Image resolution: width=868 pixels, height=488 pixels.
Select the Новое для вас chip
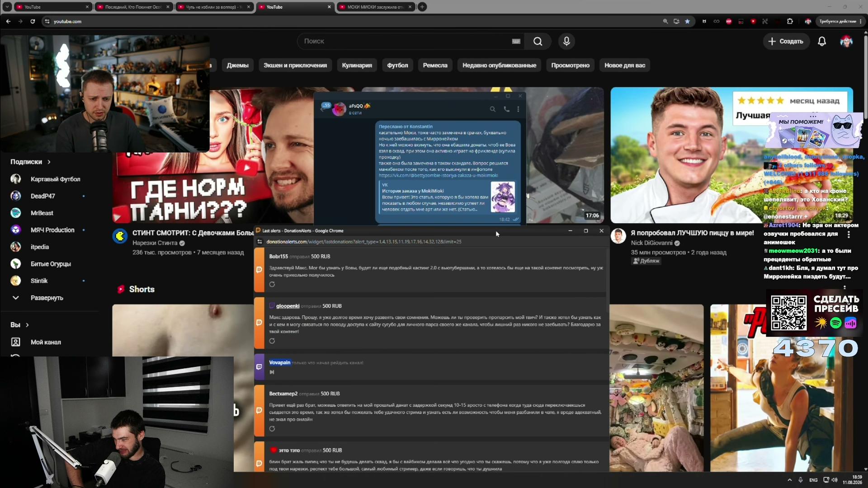[625, 66]
